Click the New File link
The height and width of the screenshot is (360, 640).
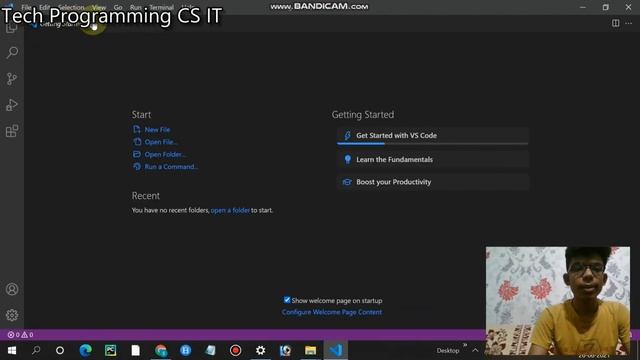click(157, 129)
